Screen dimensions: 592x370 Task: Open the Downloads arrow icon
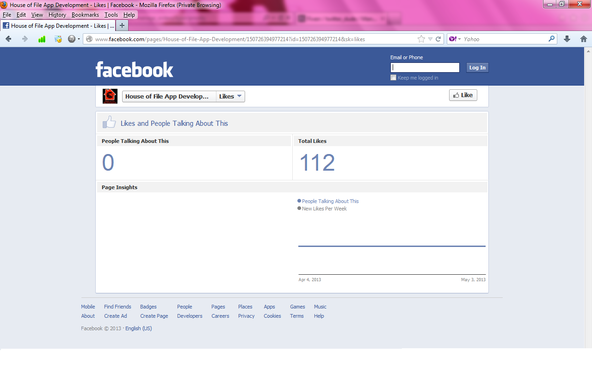(567, 39)
